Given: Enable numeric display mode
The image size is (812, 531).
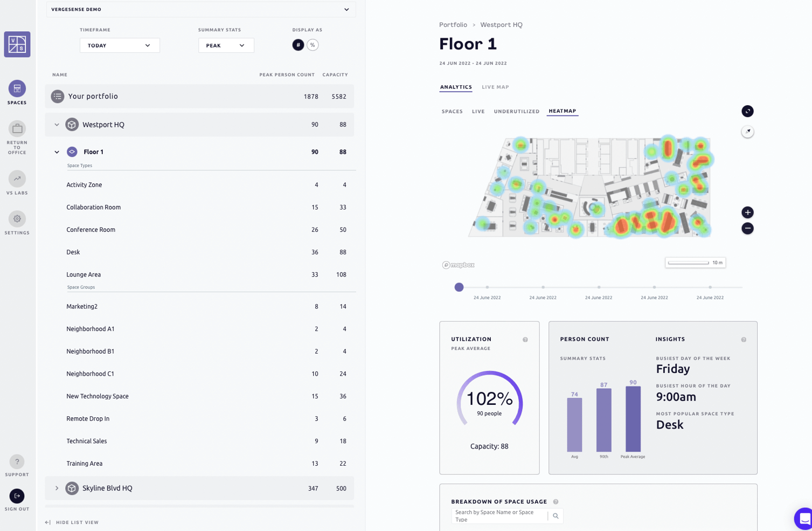Looking at the screenshot, I should pyautogui.click(x=298, y=45).
